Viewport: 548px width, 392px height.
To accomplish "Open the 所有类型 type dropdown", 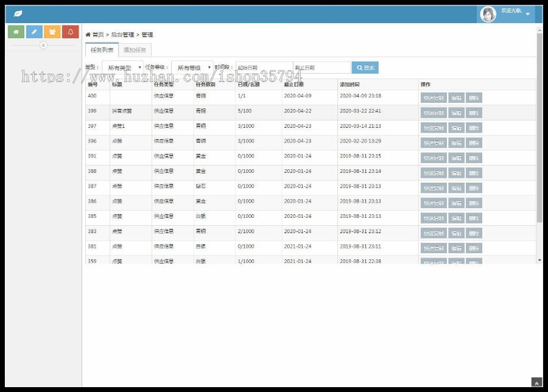I will (x=122, y=68).
